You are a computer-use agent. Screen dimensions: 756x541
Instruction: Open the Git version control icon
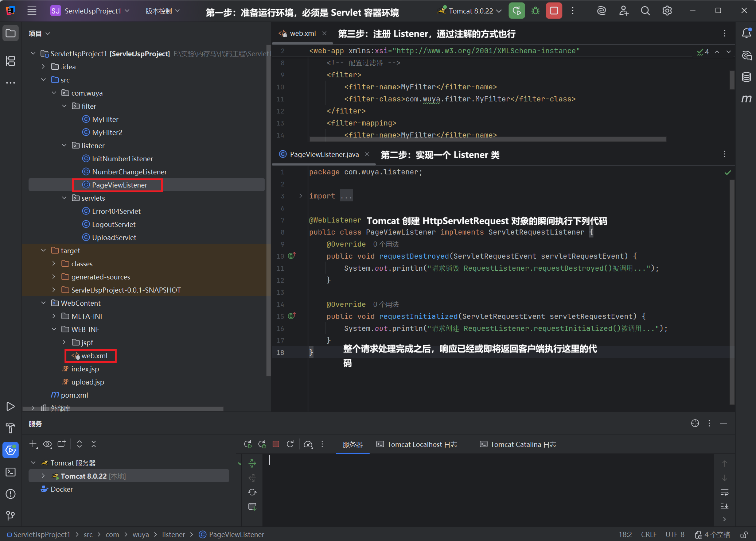coord(11,515)
